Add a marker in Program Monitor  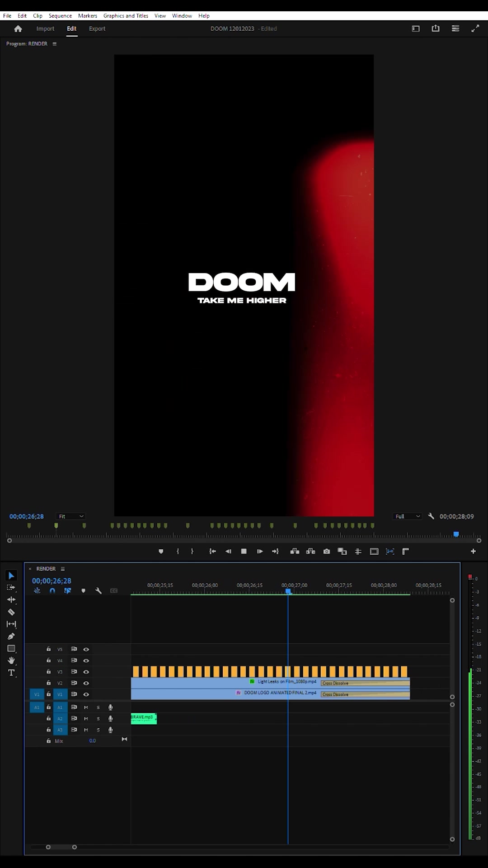[161, 552]
